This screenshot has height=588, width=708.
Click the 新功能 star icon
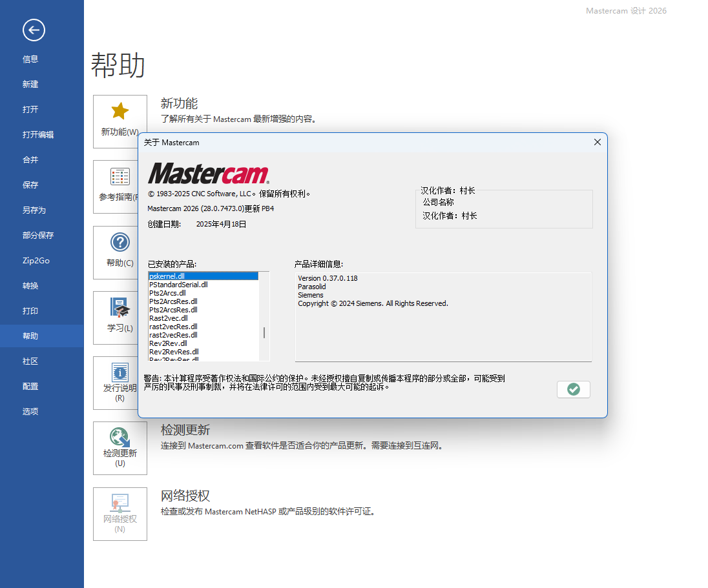(x=120, y=111)
